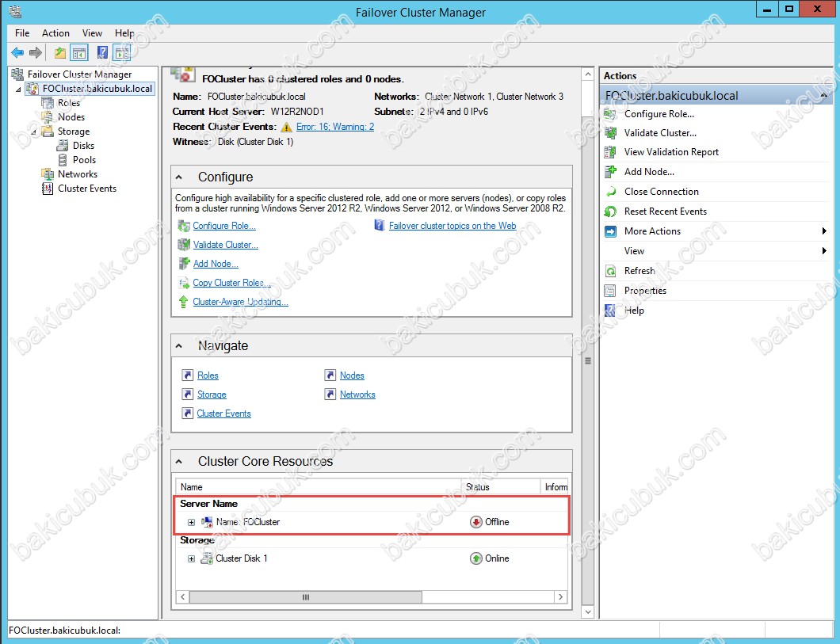The height and width of the screenshot is (644, 840).
Task: Toggle the Show/Hide Console Tree toolbar icon
Action: [79, 52]
